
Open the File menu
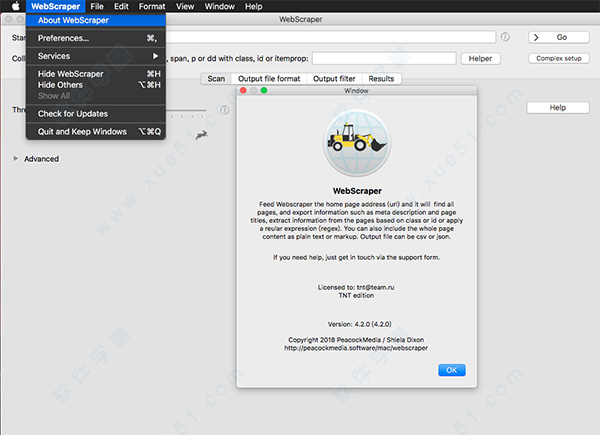[97, 7]
